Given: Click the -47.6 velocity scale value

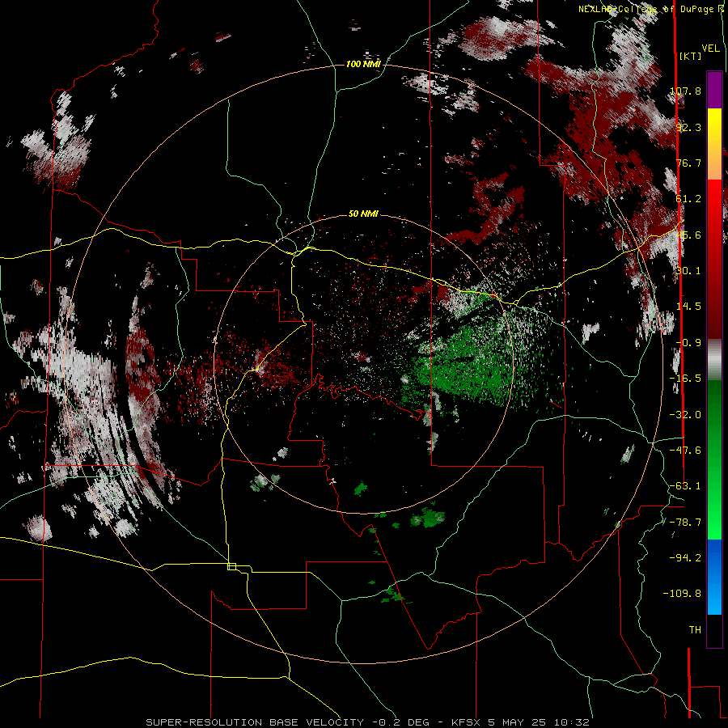Looking at the screenshot, I should 685,451.
